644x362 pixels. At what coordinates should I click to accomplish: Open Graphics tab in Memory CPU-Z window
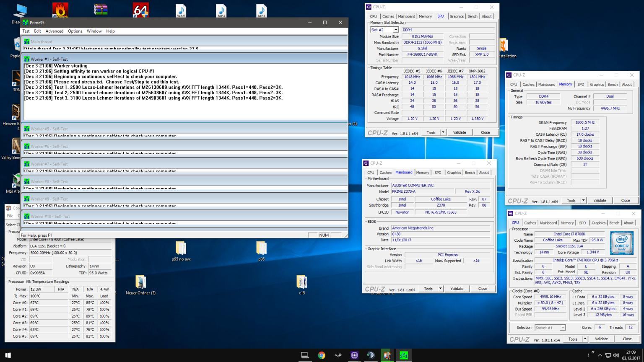point(597,84)
